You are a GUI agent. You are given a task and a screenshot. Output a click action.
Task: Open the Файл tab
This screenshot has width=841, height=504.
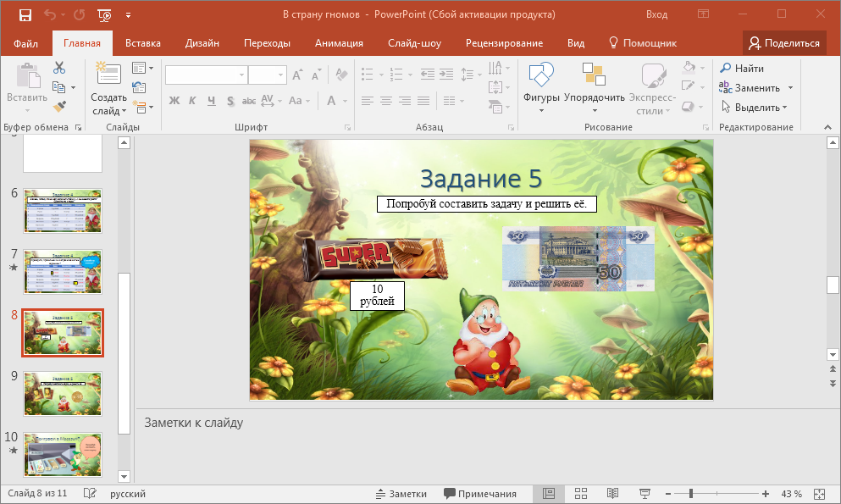pos(25,43)
